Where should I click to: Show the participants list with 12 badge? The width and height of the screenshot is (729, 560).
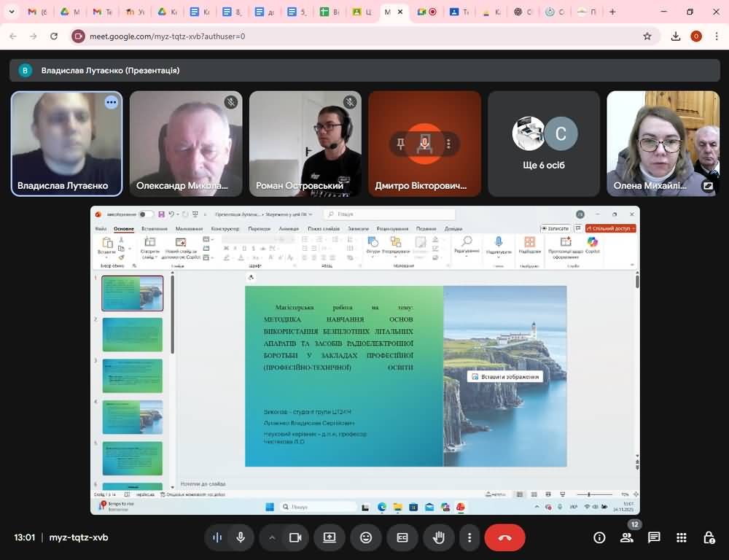[x=626, y=537]
